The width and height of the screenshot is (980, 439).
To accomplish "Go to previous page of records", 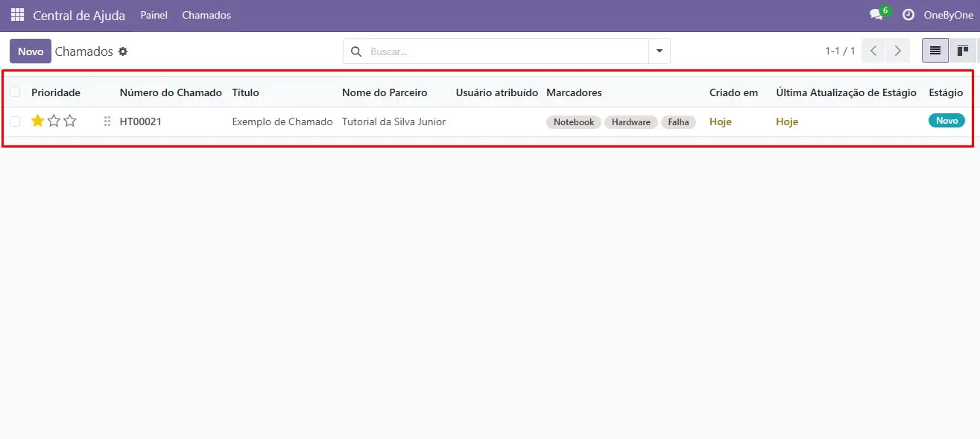I will point(873,51).
